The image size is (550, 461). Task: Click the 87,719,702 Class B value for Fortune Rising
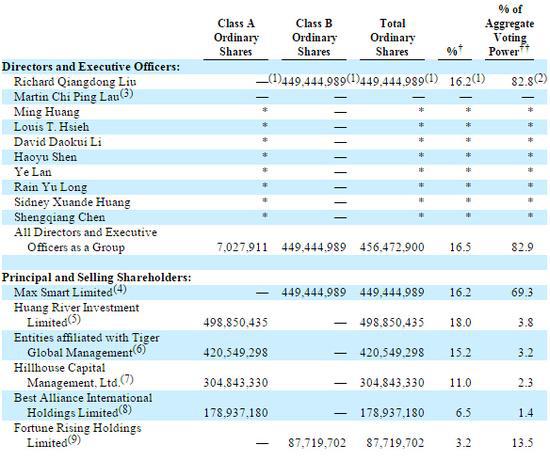click(x=317, y=443)
